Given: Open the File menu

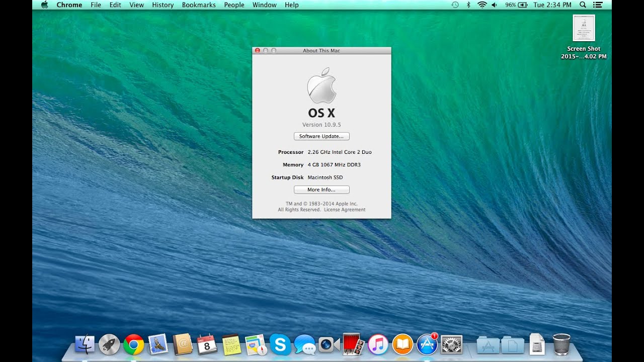Looking at the screenshot, I should [x=96, y=5].
